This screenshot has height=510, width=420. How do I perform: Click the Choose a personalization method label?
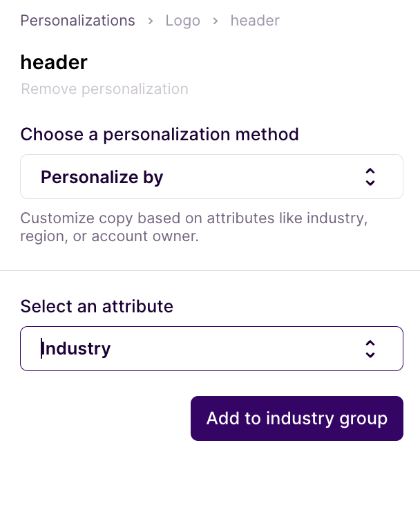160,134
